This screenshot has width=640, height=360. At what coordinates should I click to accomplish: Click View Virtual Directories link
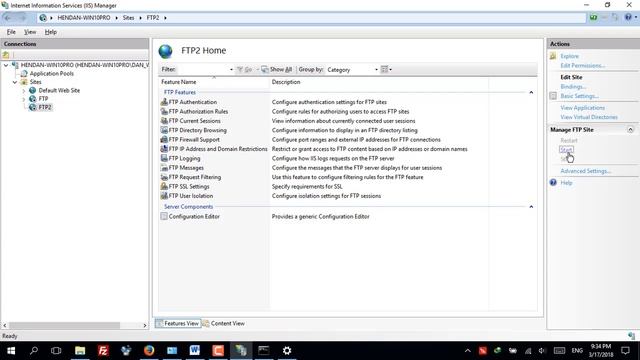pyautogui.click(x=589, y=117)
